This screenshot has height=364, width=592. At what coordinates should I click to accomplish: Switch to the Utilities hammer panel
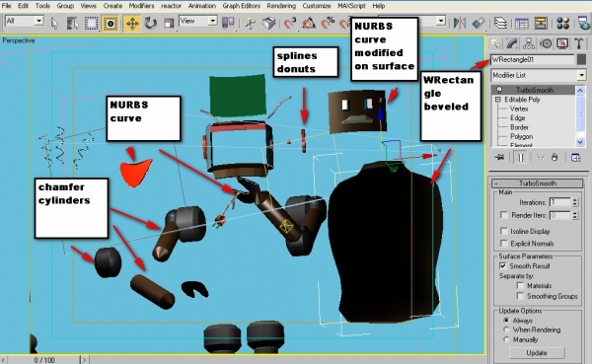[x=579, y=43]
